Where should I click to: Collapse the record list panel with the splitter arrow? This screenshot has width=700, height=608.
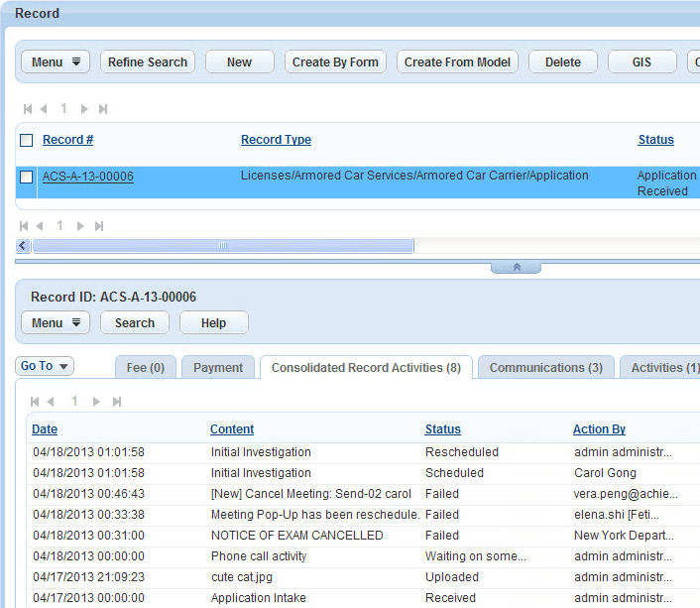click(516, 267)
